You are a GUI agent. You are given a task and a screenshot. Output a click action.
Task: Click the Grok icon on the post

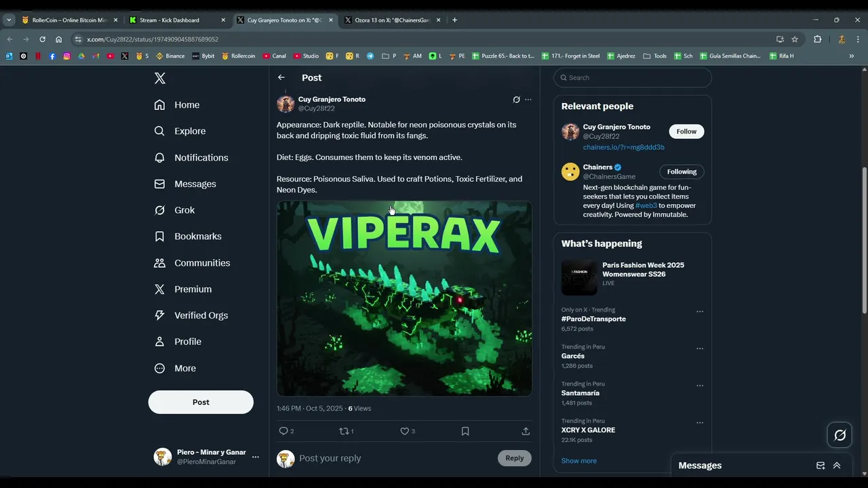[516, 100]
